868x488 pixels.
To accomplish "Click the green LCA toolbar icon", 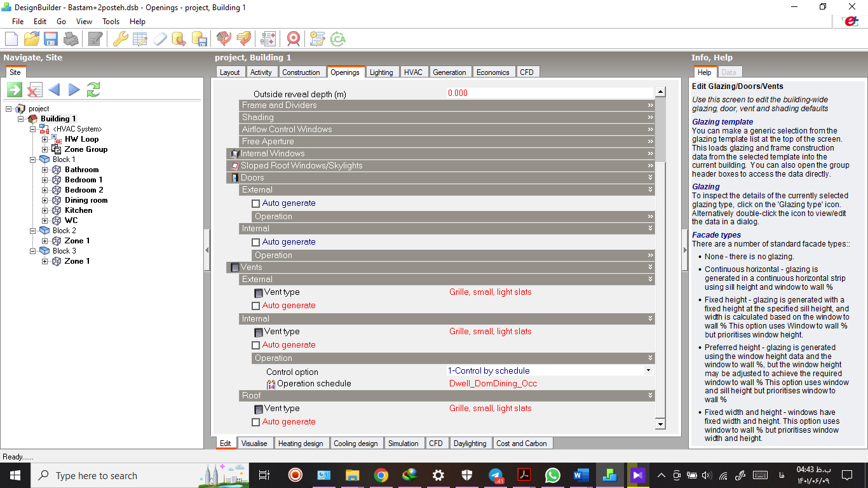I will (337, 39).
